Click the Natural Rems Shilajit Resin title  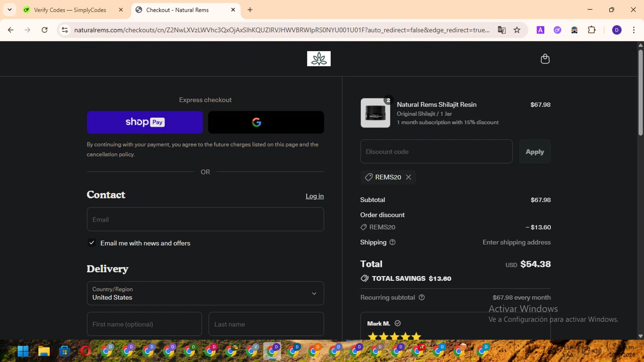coord(437,104)
